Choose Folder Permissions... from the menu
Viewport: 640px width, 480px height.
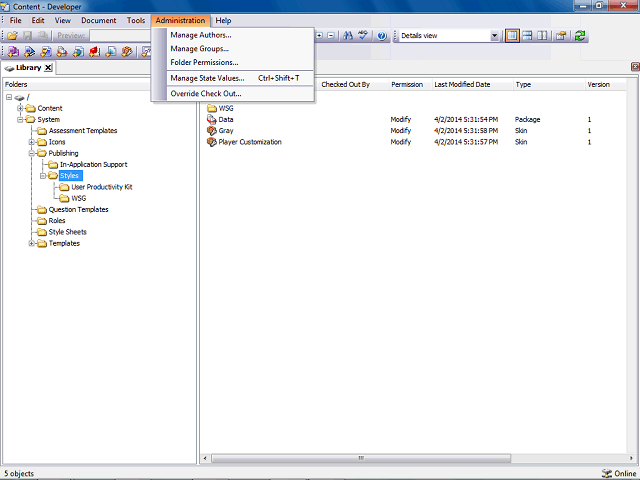click(240, 62)
